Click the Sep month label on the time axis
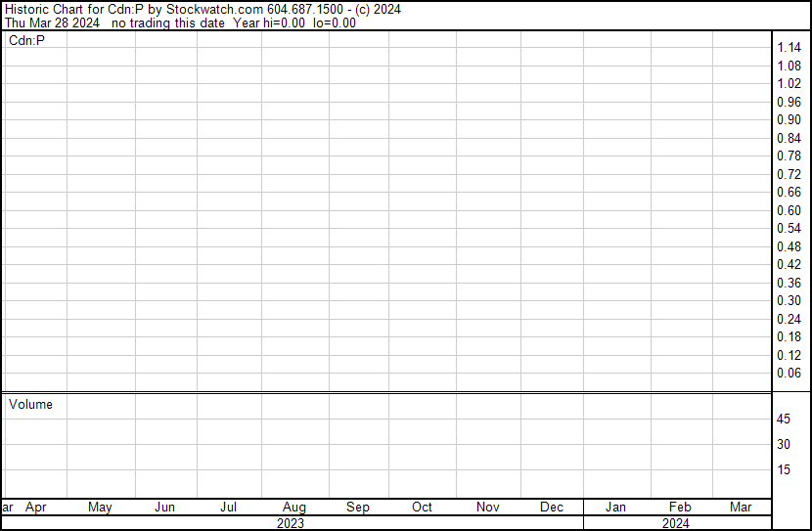 click(358, 508)
